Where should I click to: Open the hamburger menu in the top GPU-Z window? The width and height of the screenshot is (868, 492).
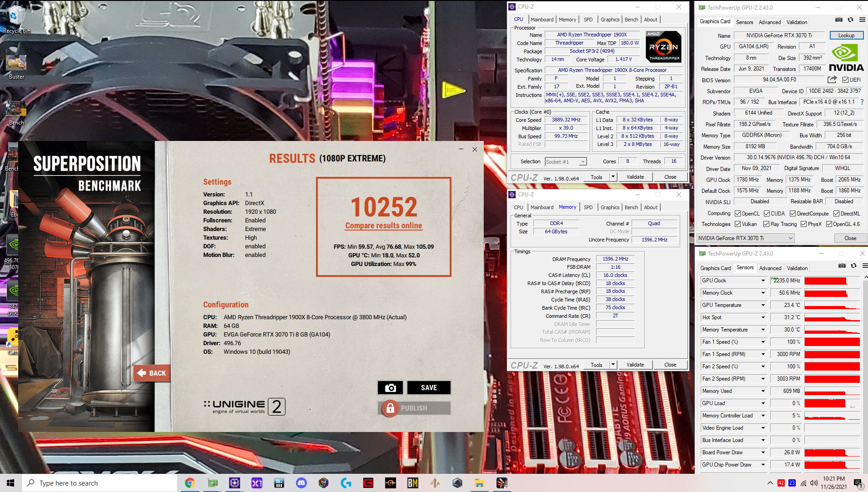pyautogui.click(x=862, y=20)
